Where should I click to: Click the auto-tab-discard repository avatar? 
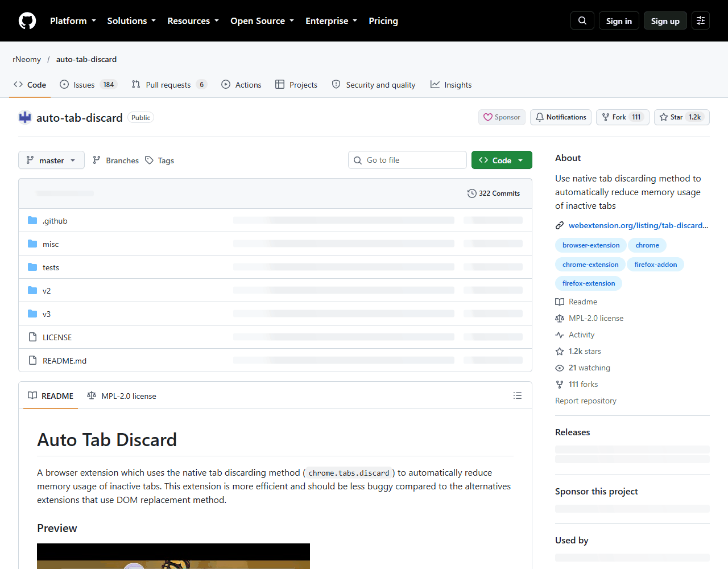coord(25,117)
